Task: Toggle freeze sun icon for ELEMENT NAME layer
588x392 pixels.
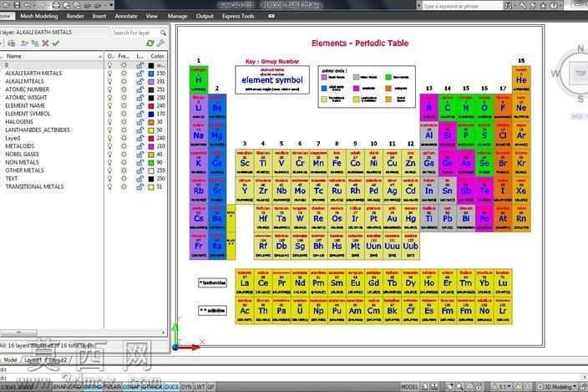Action: 124,106
